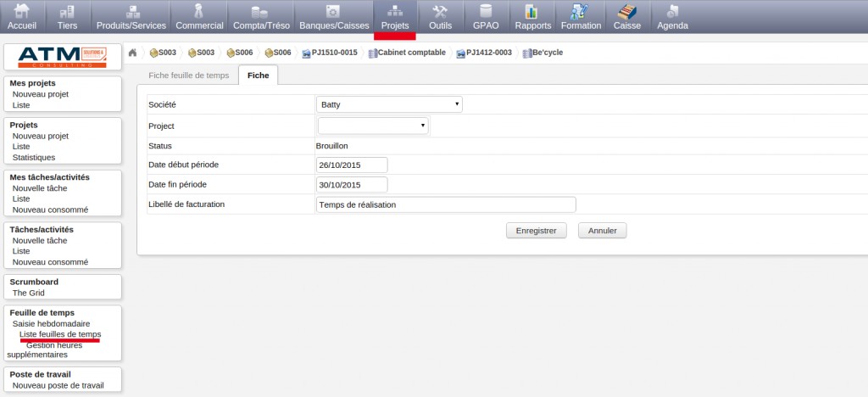This screenshot has width=868, height=397.
Task: Click the Enregistrer button
Action: [x=536, y=231]
